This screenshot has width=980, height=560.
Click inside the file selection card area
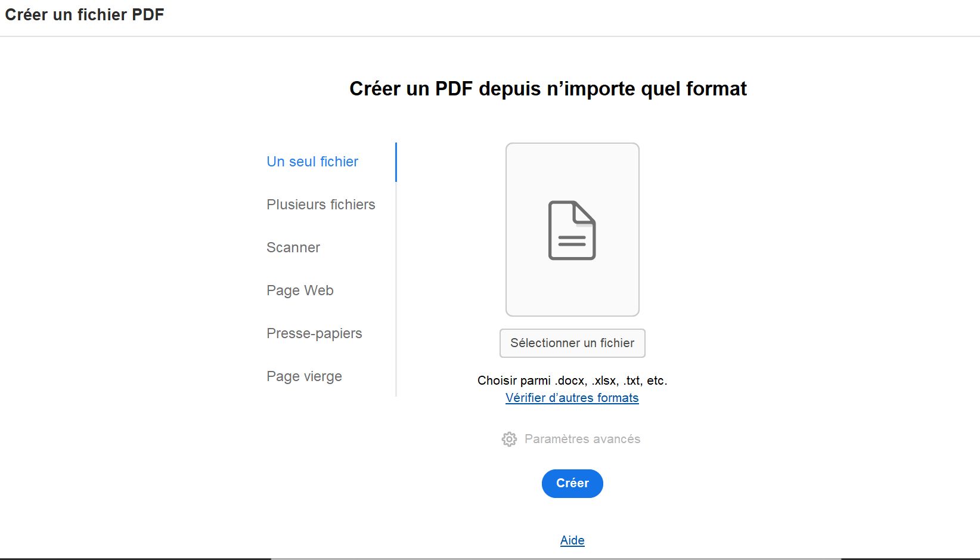point(572,230)
